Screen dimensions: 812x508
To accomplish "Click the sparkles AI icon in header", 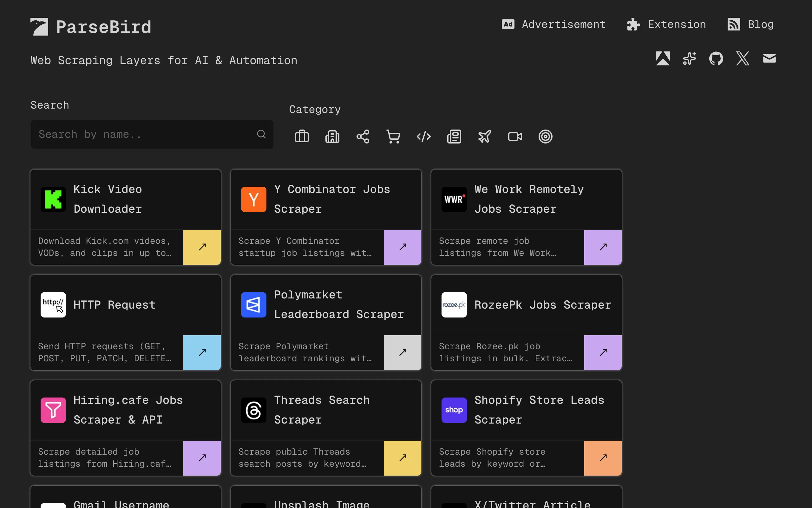I will [689, 58].
